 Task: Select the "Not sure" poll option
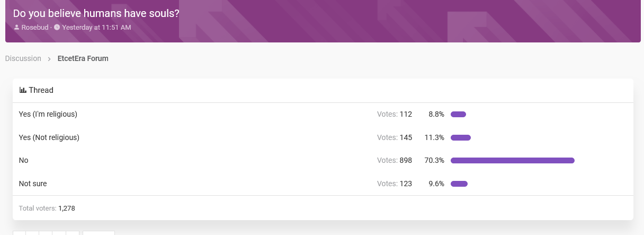click(33, 184)
